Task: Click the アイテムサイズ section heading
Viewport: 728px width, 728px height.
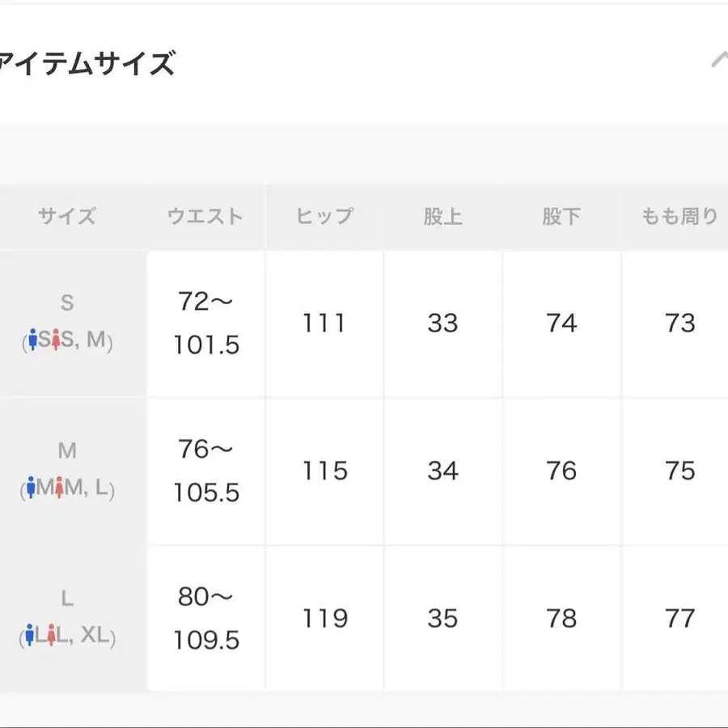Action: 86,62
